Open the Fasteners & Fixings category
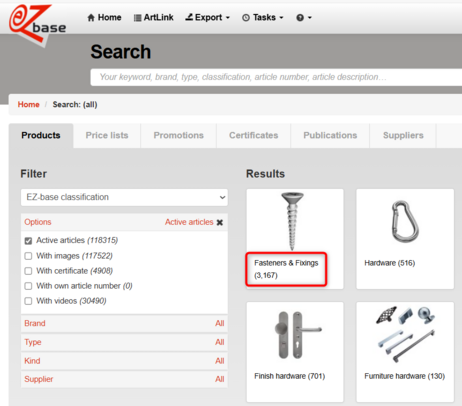The image size is (462, 406). 286,269
